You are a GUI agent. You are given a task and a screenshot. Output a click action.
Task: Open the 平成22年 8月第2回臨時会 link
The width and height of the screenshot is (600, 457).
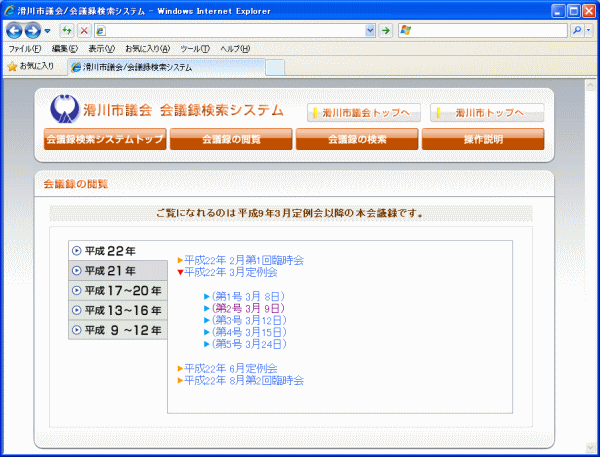tap(244, 380)
